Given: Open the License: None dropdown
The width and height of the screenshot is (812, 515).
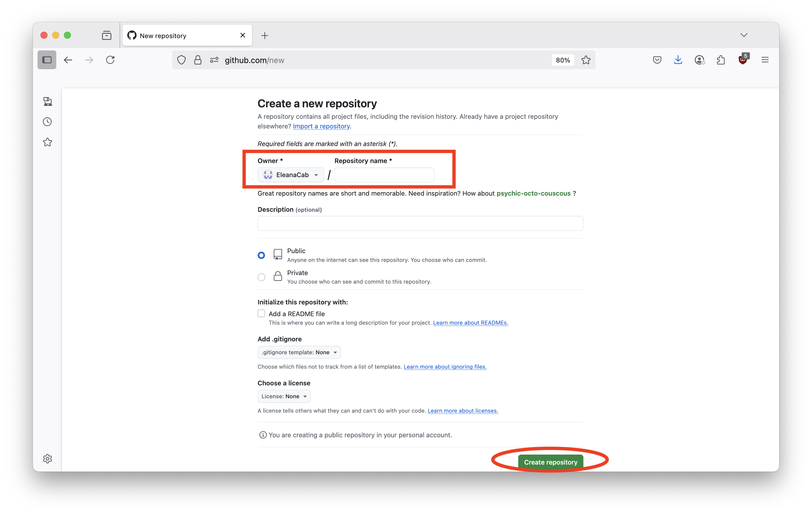Looking at the screenshot, I should pyautogui.click(x=284, y=396).
